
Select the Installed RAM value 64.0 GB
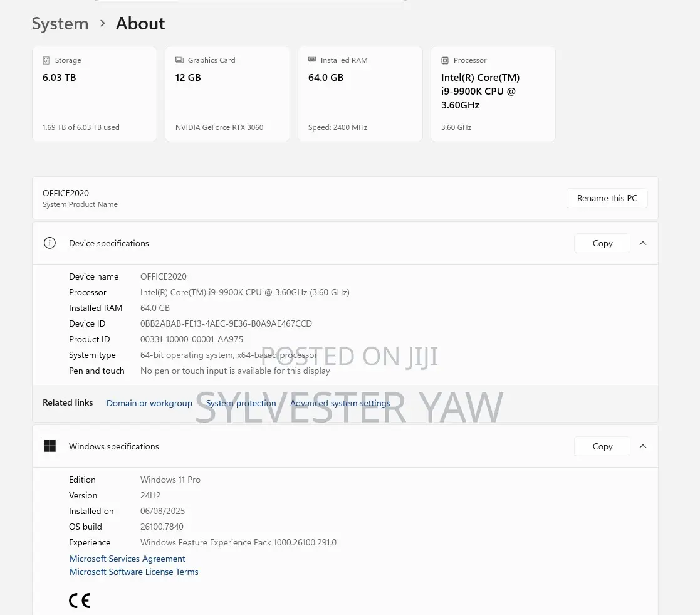155,308
